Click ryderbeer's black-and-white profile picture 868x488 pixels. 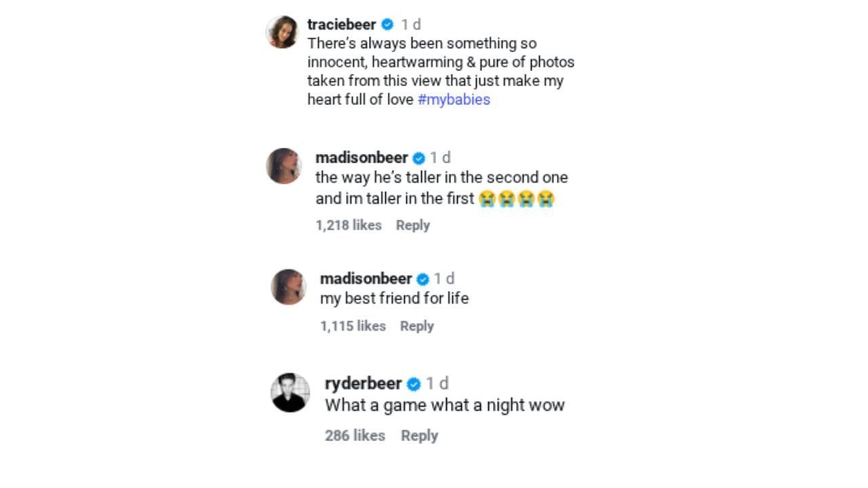(290, 392)
